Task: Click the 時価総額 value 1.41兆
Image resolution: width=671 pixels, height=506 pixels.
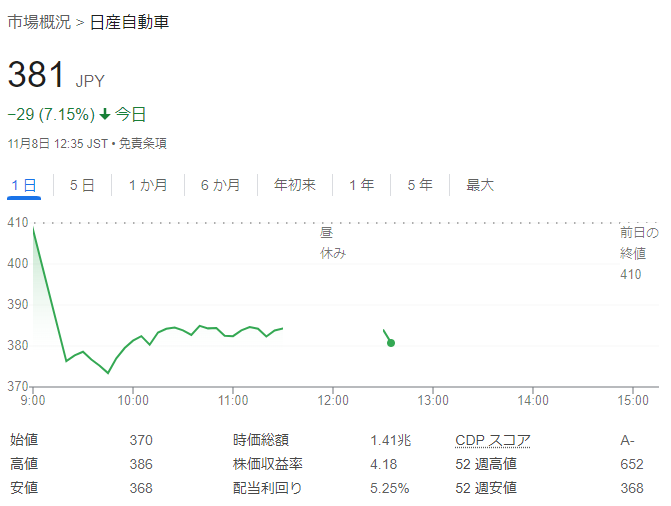Action: point(390,440)
